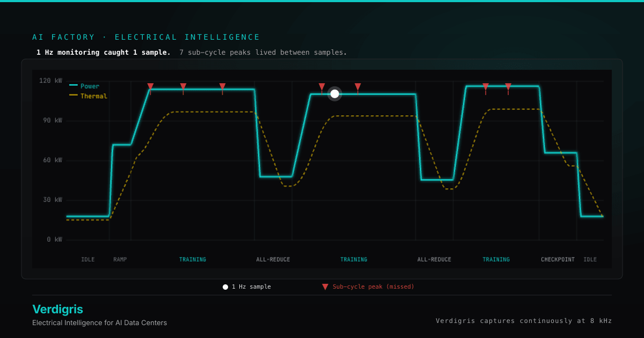This screenshot has height=338, width=644.
Task: Click red peak marker just right of white sample dot
Action: coord(358,86)
